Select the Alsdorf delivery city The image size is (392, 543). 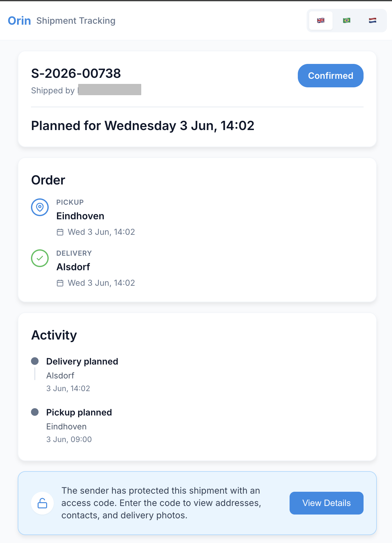pyautogui.click(x=73, y=267)
